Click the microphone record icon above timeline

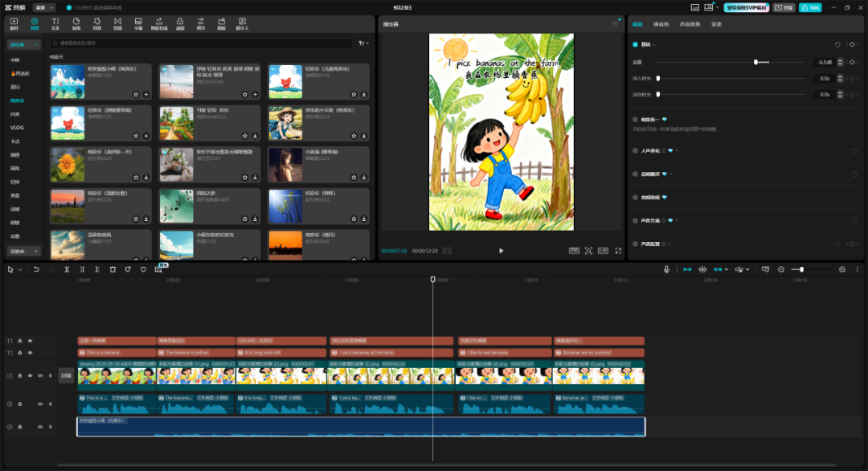[666, 269]
